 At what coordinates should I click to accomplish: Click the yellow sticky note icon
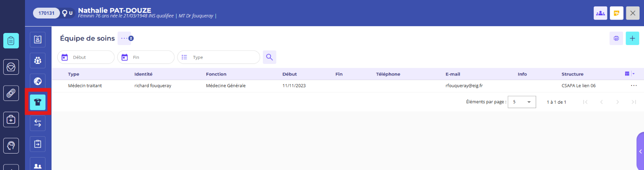(x=616, y=13)
